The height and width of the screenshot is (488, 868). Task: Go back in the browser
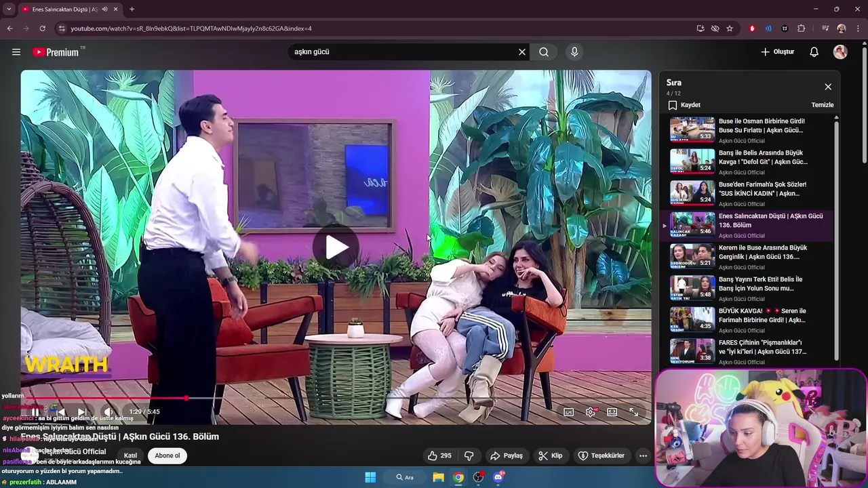pos(9,28)
